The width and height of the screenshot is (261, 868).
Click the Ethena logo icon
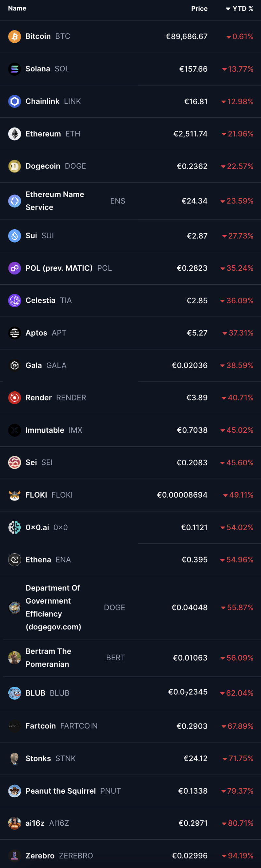point(14,560)
